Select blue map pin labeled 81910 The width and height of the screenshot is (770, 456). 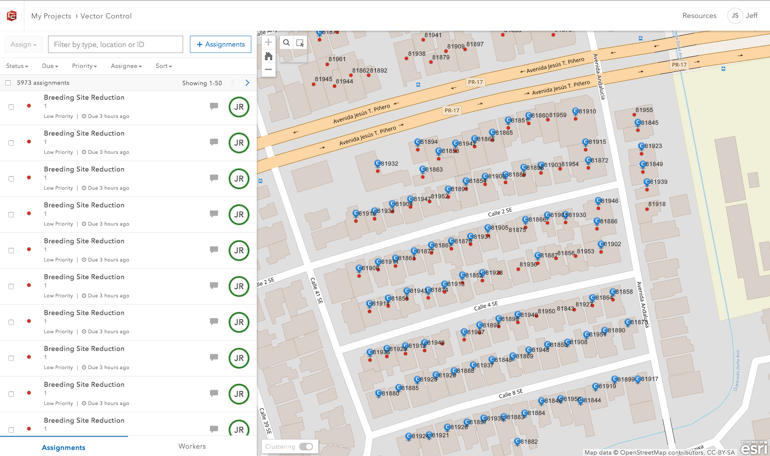click(x=576, y=111)
